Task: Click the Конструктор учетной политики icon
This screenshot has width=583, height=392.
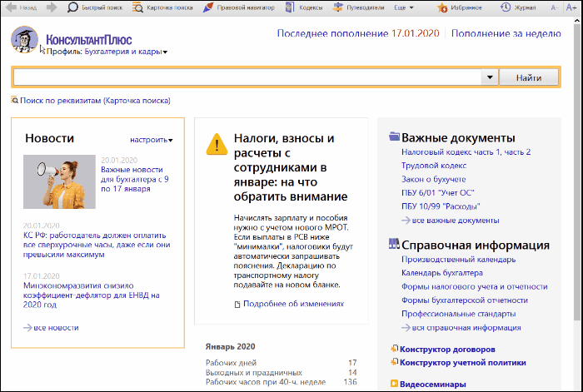Action: [395, 361]
